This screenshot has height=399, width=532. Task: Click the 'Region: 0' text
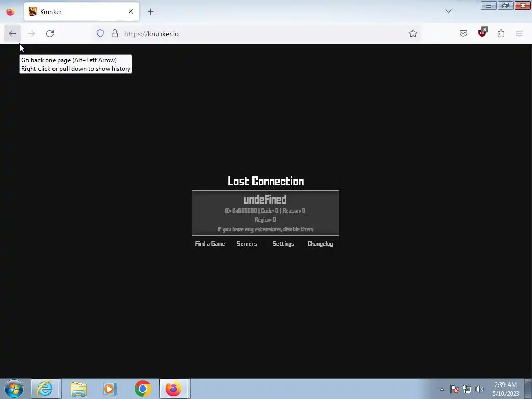pos(265,220)
